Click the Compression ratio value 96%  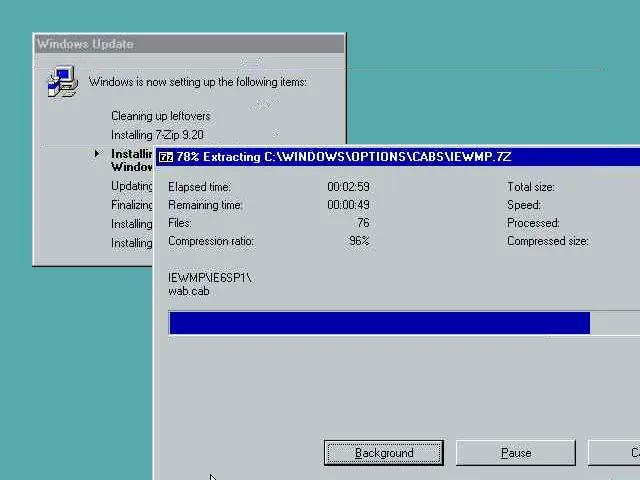pyautogui.click(x=359, y=241)
